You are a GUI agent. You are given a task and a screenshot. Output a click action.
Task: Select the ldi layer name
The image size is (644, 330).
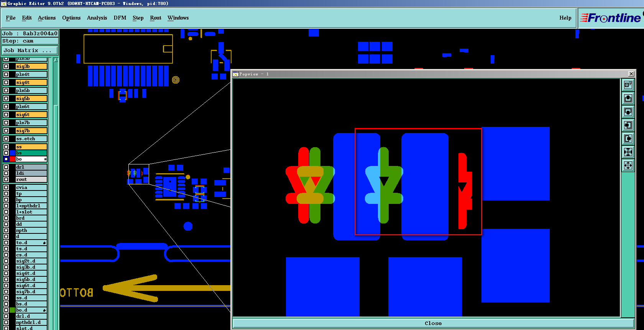31,173
